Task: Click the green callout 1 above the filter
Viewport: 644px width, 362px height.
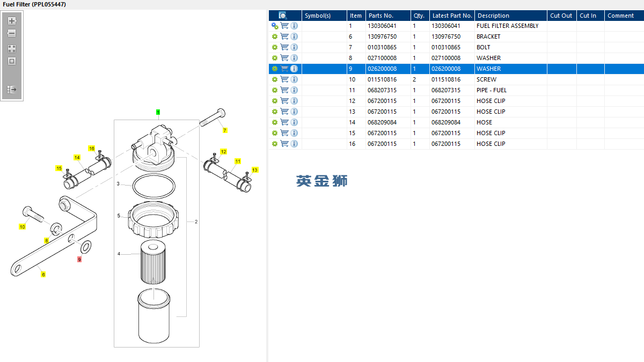Action: [x=158, y=112]
